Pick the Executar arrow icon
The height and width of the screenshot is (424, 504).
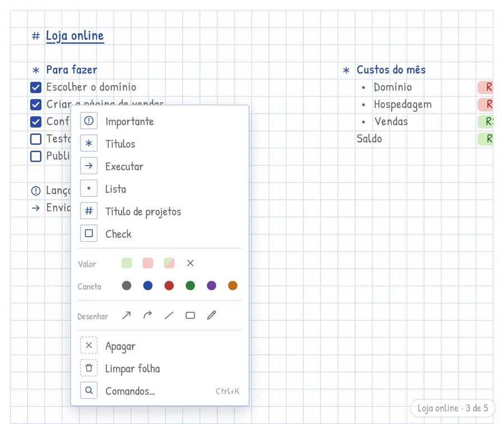pos(88,166)
